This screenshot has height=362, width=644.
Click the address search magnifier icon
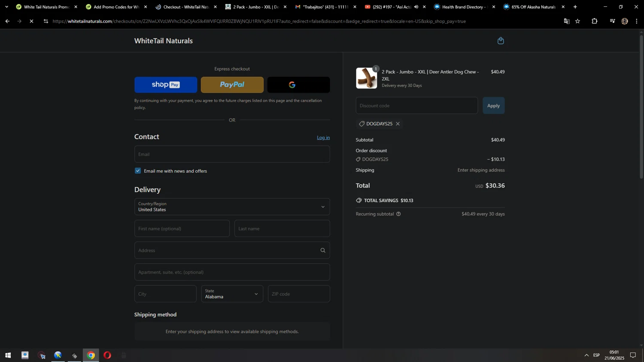pyautogui.click(x=323, y=250)
